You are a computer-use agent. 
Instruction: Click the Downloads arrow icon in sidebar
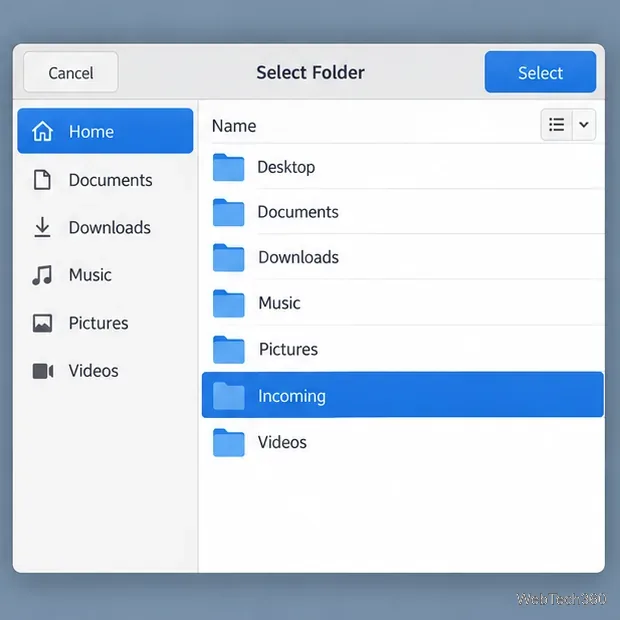(42, 227)
